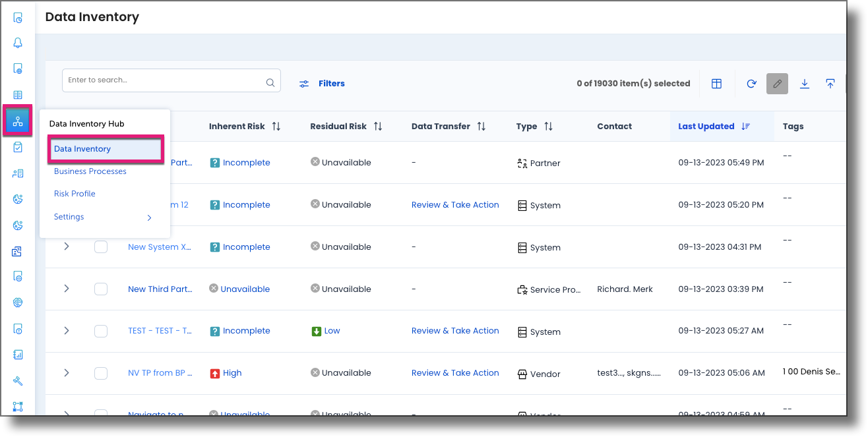Open Business Processes menu entry
Image resolution: width=868 pixels, height=437 pixels.
pyautogui.click(x=90, y=171)
